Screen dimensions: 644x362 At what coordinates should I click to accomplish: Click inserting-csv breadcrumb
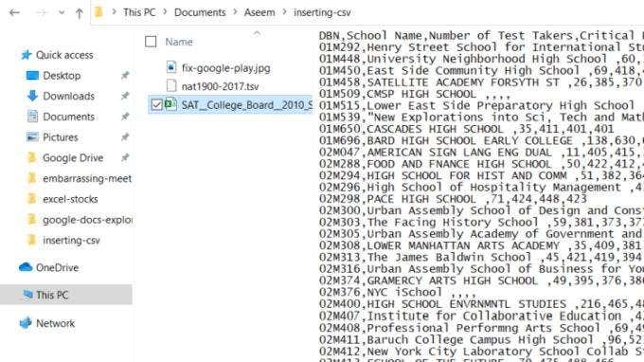(x=322, y=12)
